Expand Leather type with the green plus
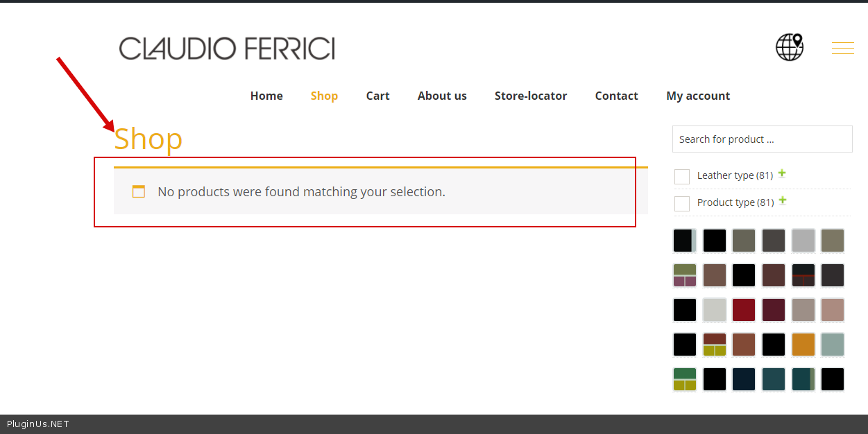The width and height of the screenshot is (868, 434). coord(782,174)
